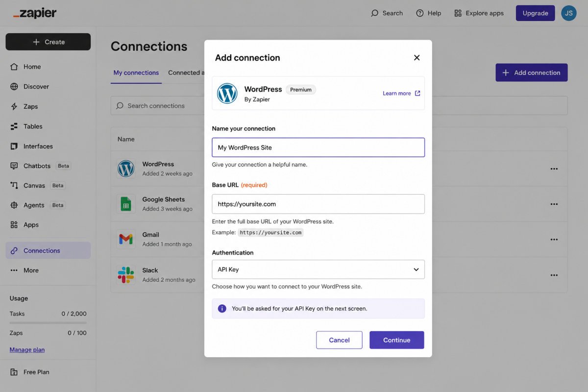Click the Upgrade button
Viewport: 588px width, 392px height.
pyautogui.click(x=535, y=13)
